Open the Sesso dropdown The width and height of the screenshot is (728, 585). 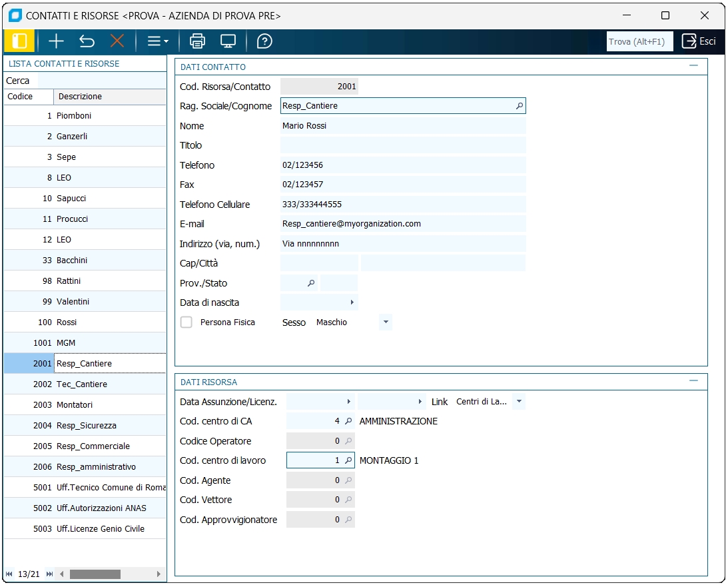coord(385,322)
